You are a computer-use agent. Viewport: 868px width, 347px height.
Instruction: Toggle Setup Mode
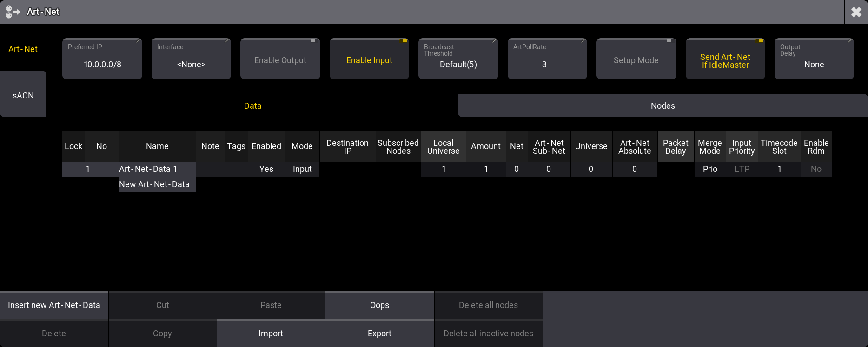(x=636, y=60)
